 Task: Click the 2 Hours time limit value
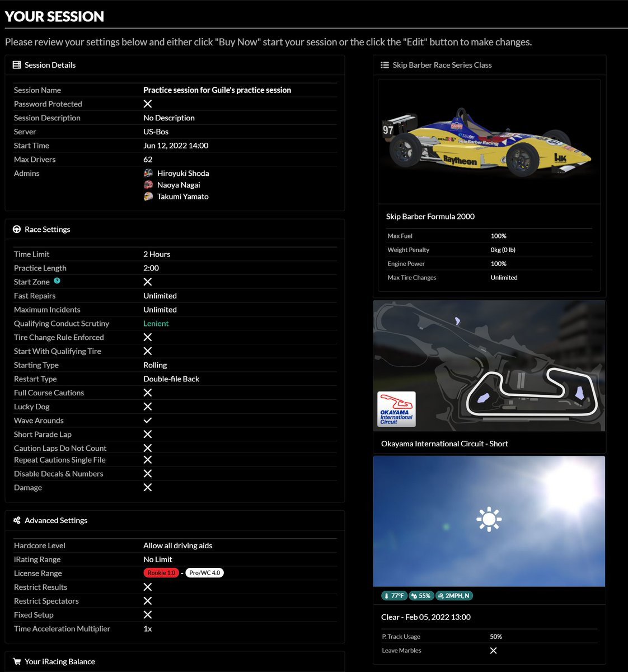(x=157, y=254)
